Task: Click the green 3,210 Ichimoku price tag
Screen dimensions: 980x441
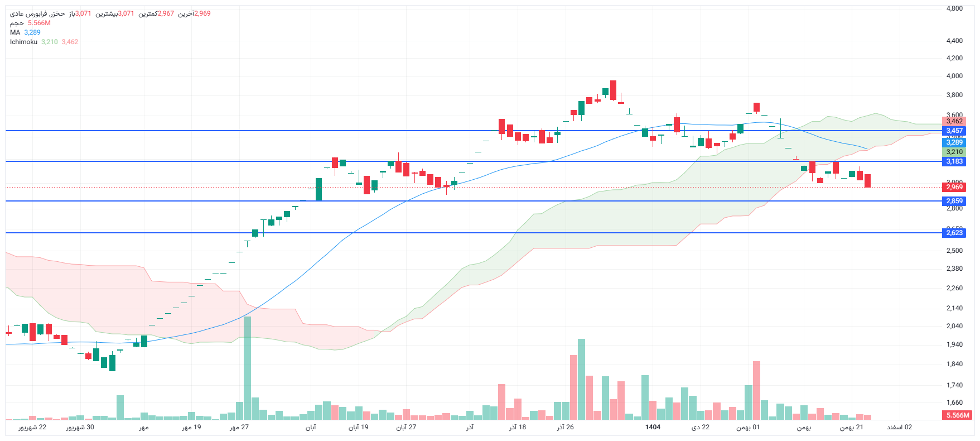Action: pyautogui.click(x=954, y=152)
